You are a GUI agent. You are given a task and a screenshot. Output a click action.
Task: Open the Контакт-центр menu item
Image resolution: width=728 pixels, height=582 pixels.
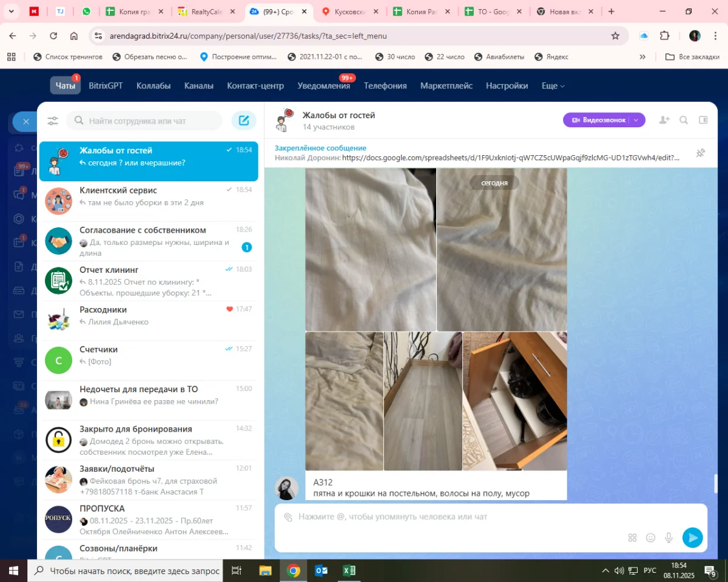point(255,85)
